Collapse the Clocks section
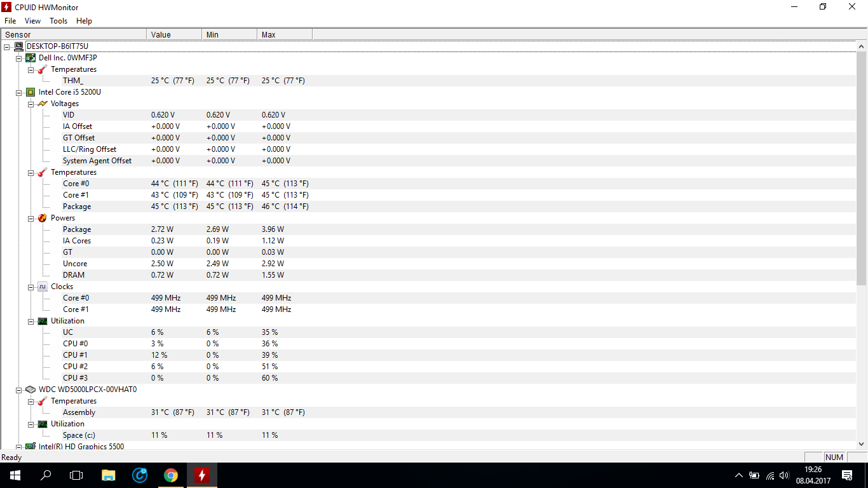Screen dimensions: 868x488 point(31,287)
